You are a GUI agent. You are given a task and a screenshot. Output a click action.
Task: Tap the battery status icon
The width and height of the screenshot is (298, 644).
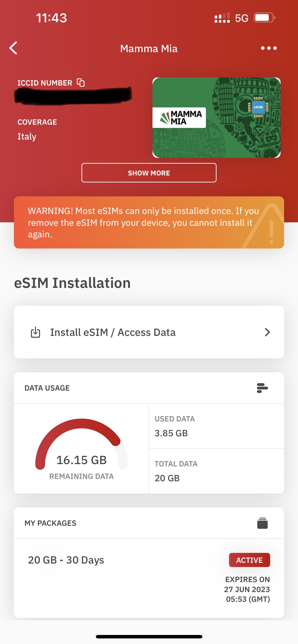264,18
